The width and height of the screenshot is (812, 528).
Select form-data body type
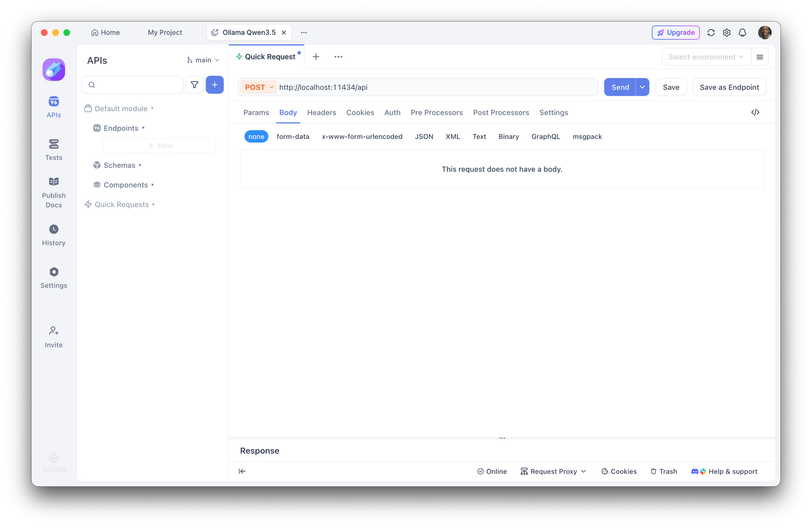(293, 136)
